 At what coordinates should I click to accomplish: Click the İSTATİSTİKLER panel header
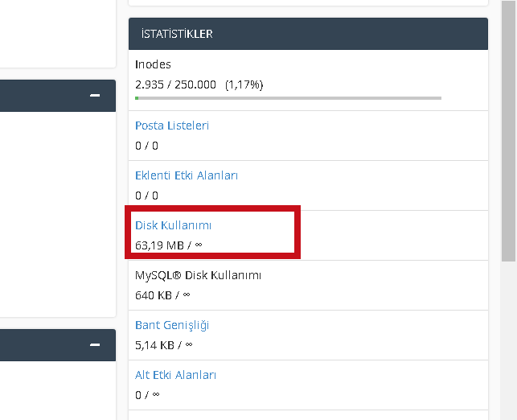[x=308, y=34]
